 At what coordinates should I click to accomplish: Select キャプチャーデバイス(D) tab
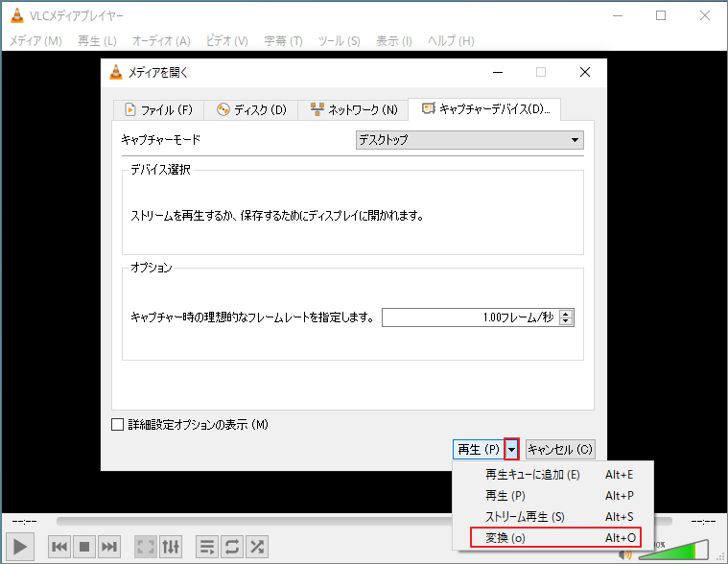point(484,109)
